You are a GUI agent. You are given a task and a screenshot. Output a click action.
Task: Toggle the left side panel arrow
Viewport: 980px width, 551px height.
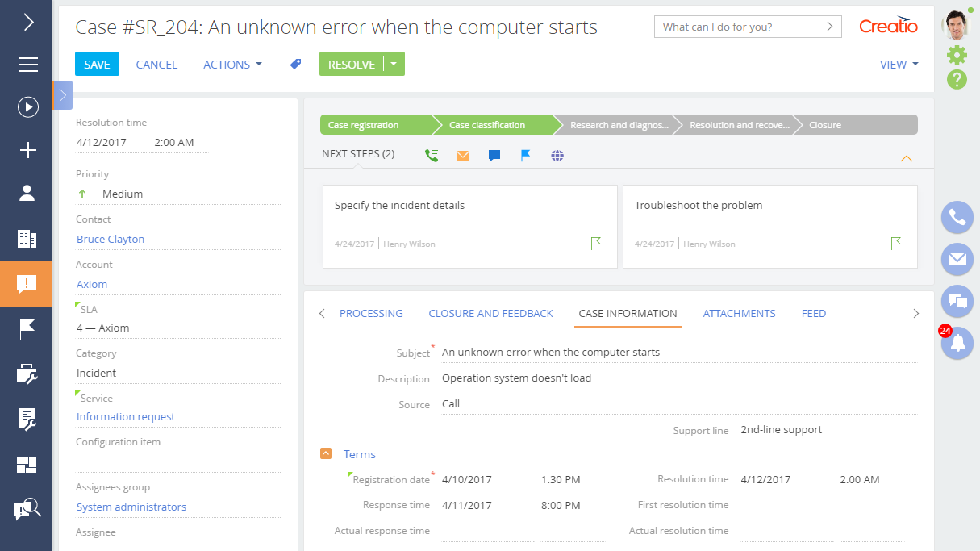click(x=63, y=95)
